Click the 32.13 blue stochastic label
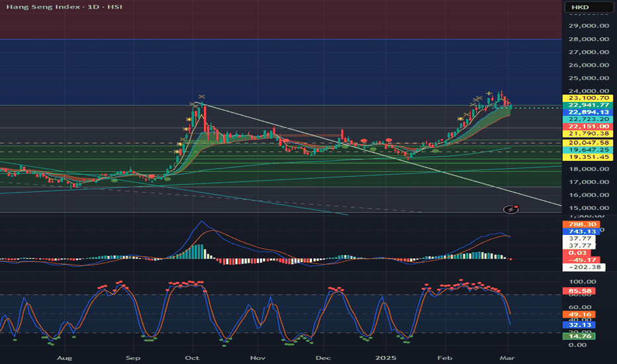This screenshot has width=617, height=364. tap(579, 325)
